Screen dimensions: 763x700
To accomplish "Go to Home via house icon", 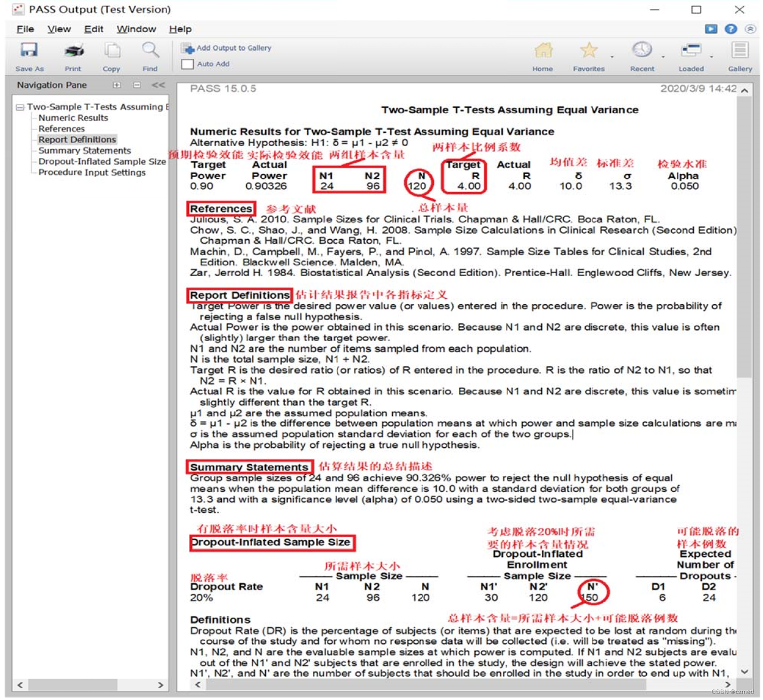I will tap(543, 50).
